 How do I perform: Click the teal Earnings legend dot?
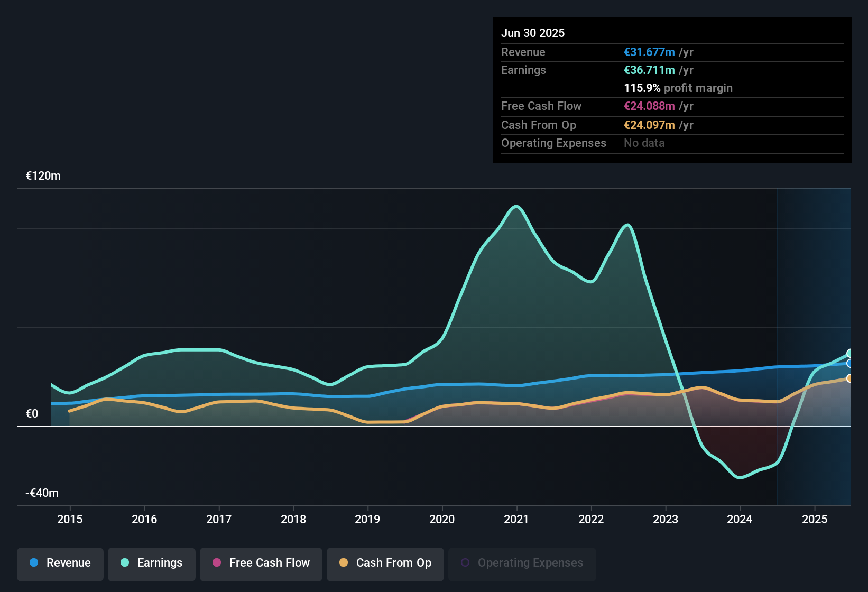(x=125, y=563)
